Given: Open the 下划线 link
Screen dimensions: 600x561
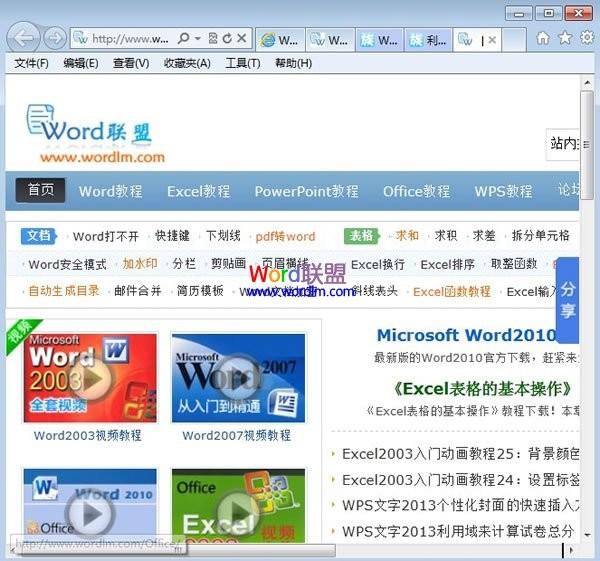Looking at the screenshot, I should (x=223, y=236).
